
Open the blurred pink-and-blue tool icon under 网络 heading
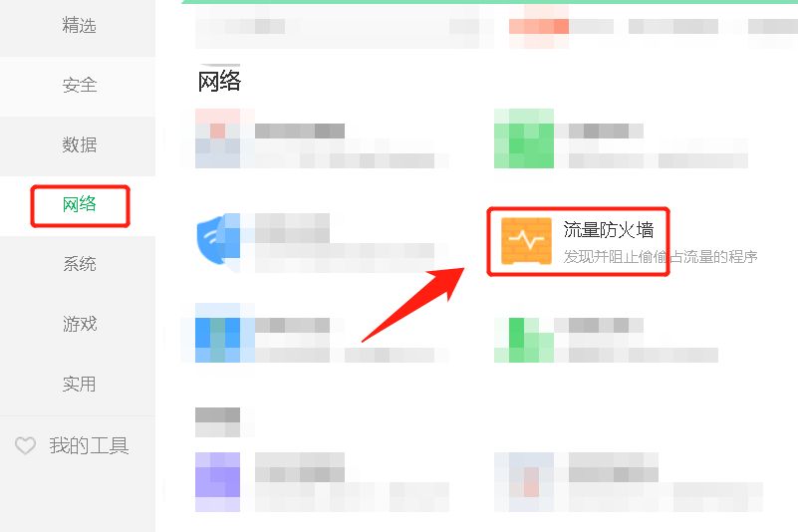[218, 138]
